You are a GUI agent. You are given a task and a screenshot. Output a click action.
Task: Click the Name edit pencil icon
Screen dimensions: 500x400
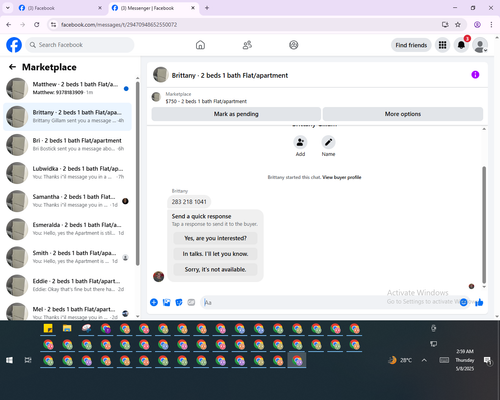pyautogui.click(x=328, y=142)
